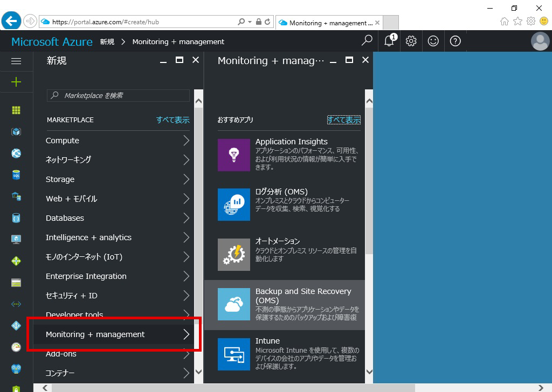Screen dimensions: 552x392
Task: Click the Azure portal search magnifier icon
Action: 367,41
